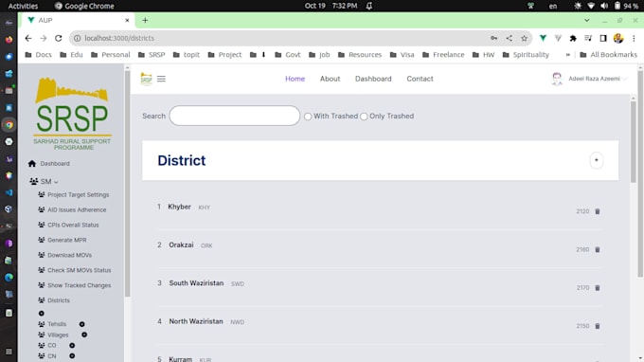Click the plus icon next to CN

[72, 355]
